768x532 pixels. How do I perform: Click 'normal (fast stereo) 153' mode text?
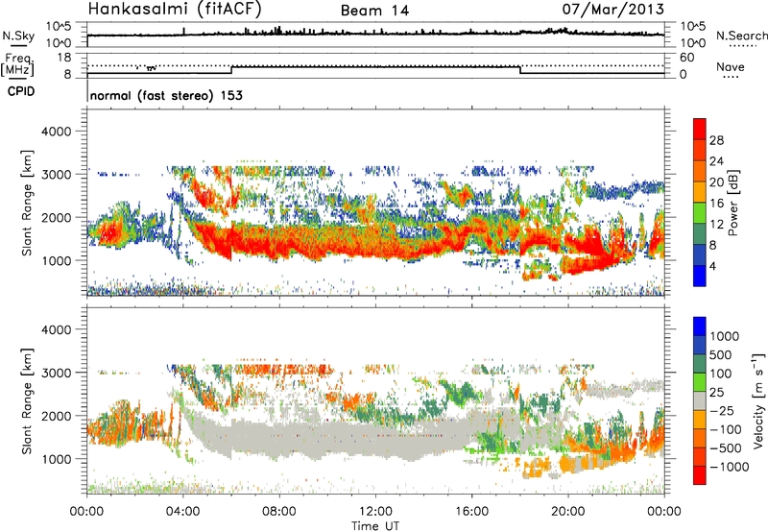(x=166, y=95)
